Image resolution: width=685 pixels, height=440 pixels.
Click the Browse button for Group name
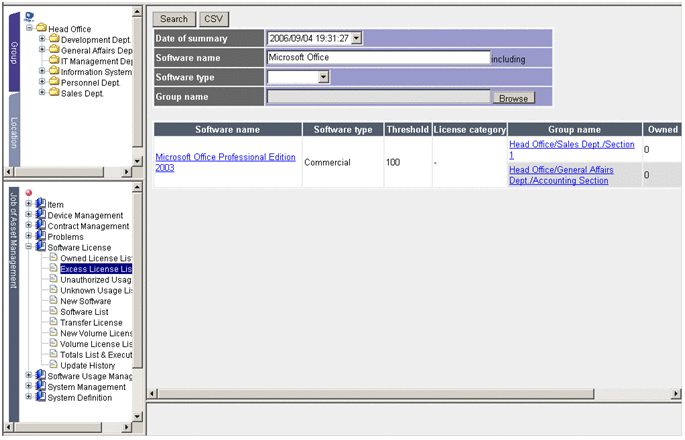(514, 98)
